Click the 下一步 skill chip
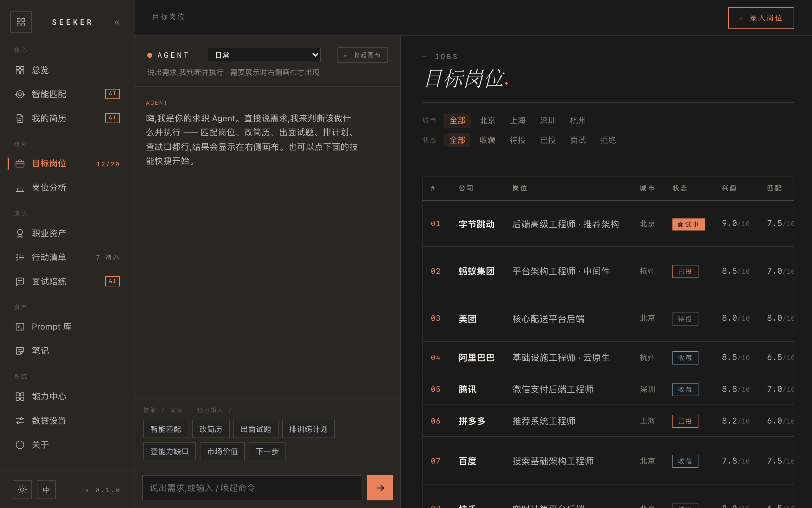The image size is (812, 508). pyautogui.click(x=267, y=451)
